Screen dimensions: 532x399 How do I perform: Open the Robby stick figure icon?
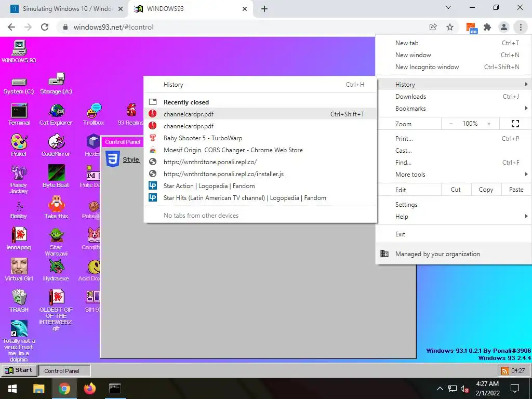click(19, 210)
